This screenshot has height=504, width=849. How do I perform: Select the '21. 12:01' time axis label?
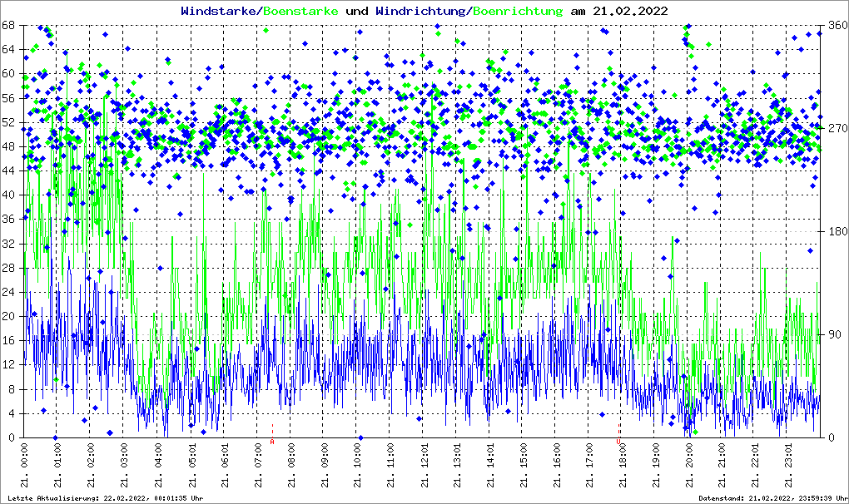coord(424,467)
